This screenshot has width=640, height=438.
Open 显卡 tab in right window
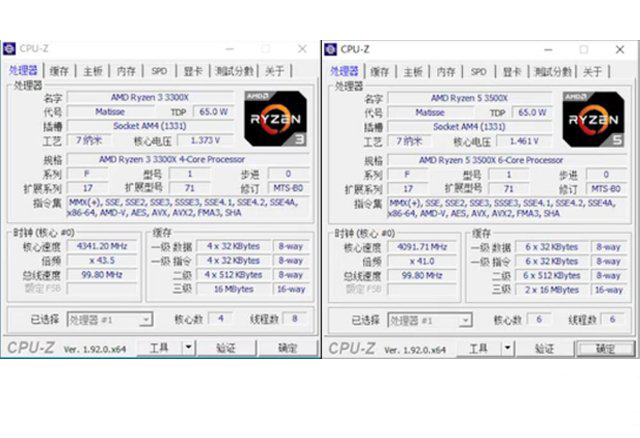[x=511, y=72]
